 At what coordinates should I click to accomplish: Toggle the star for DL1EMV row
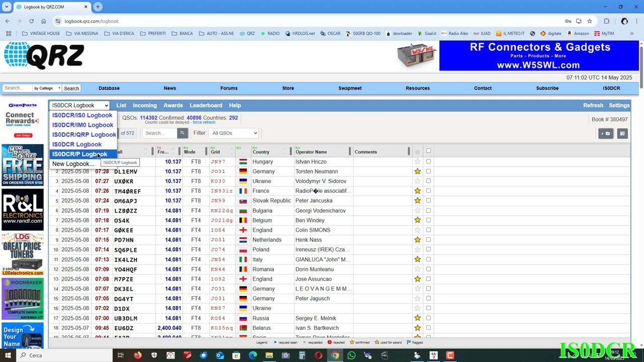(x=417, y=171)
